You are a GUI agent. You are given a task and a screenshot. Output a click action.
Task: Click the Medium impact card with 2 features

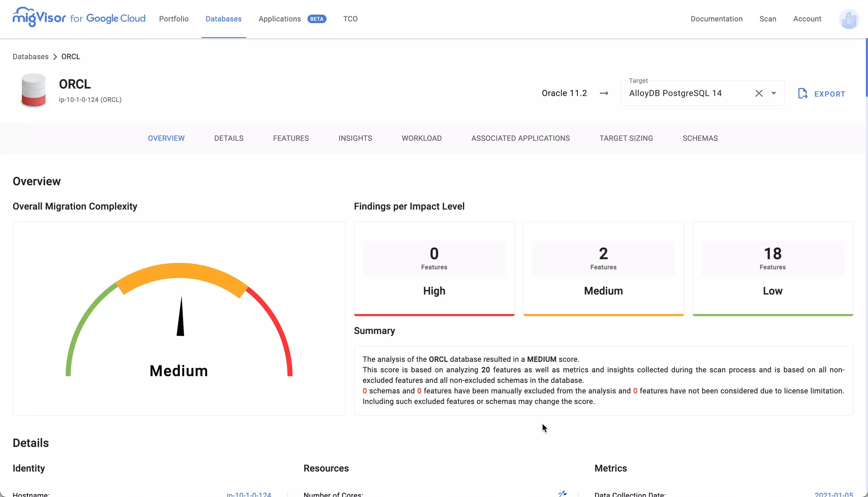(x=603, y=269)
